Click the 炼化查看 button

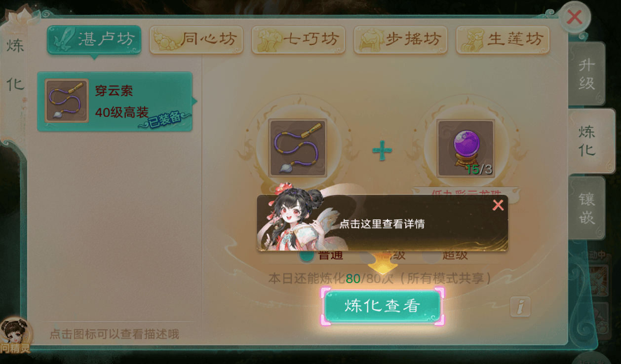tap(382, 306)
